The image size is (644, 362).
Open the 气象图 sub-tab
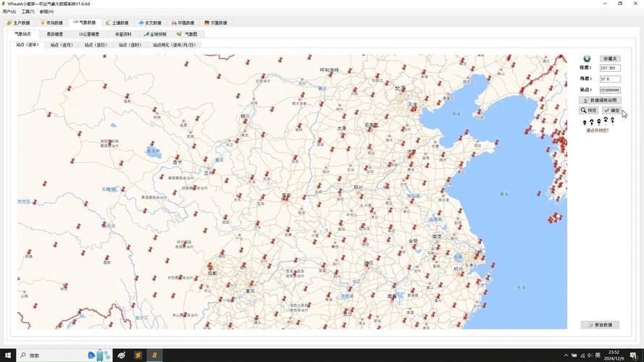tap(188, 34)
